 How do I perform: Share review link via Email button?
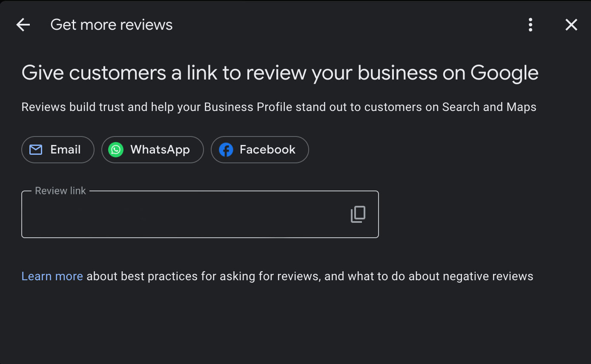click(x=58, y=150)
